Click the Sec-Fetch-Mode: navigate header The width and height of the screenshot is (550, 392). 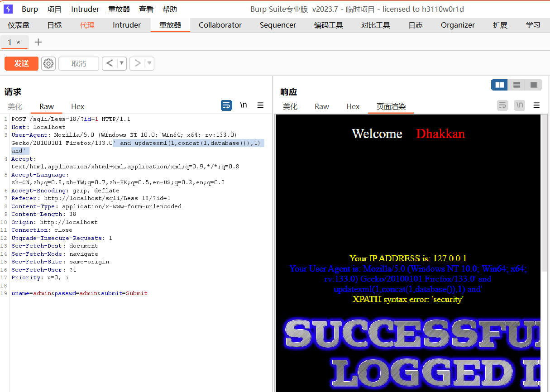coord(55,254)
